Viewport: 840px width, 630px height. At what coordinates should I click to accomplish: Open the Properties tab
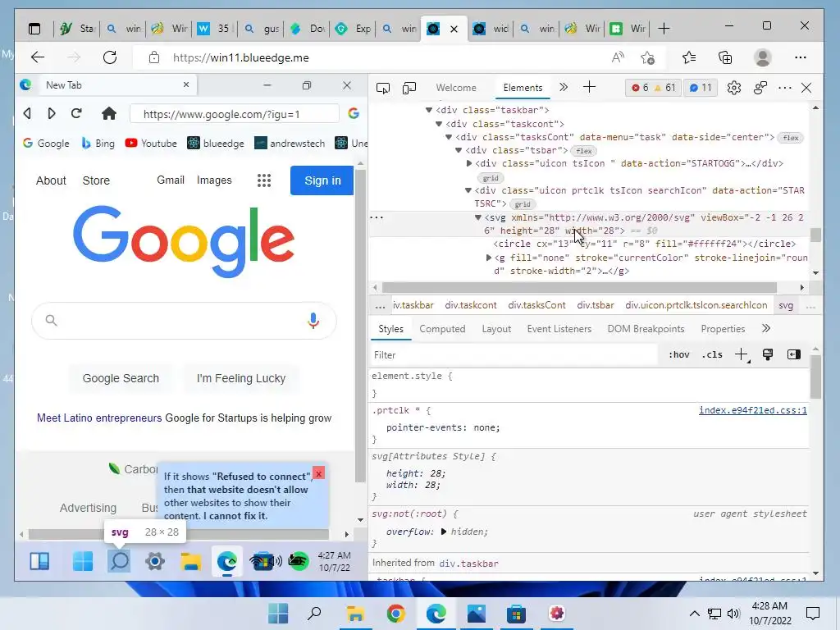724,329
